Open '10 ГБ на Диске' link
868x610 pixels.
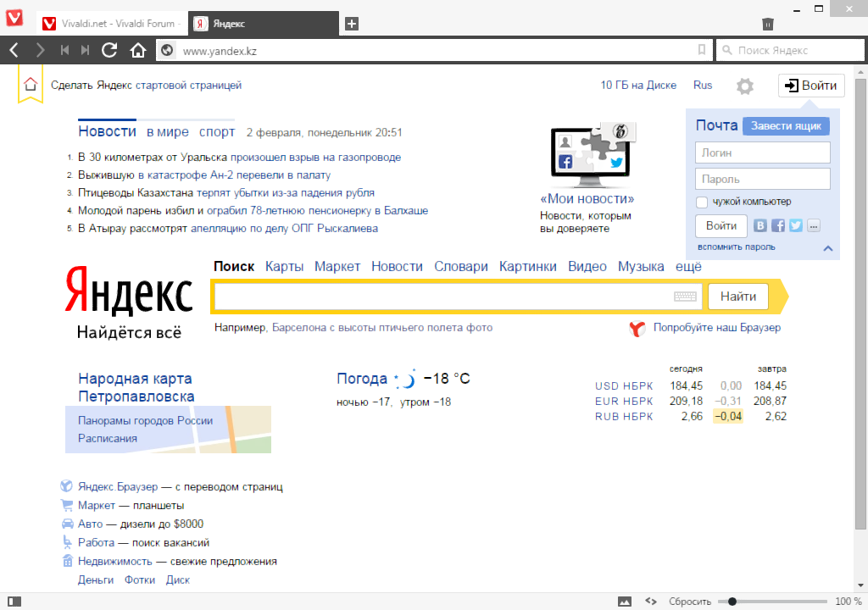(x=638, y=86)
